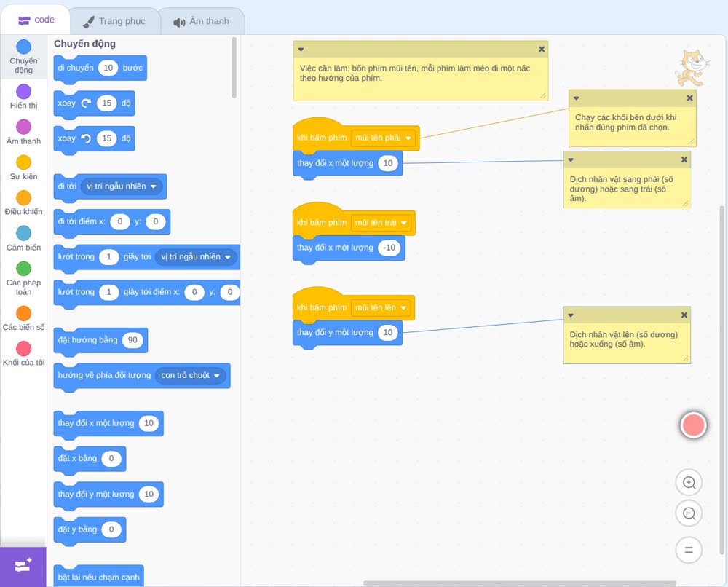
Task: Select the Các phép toán category circle
Action: tap(24, 269)
